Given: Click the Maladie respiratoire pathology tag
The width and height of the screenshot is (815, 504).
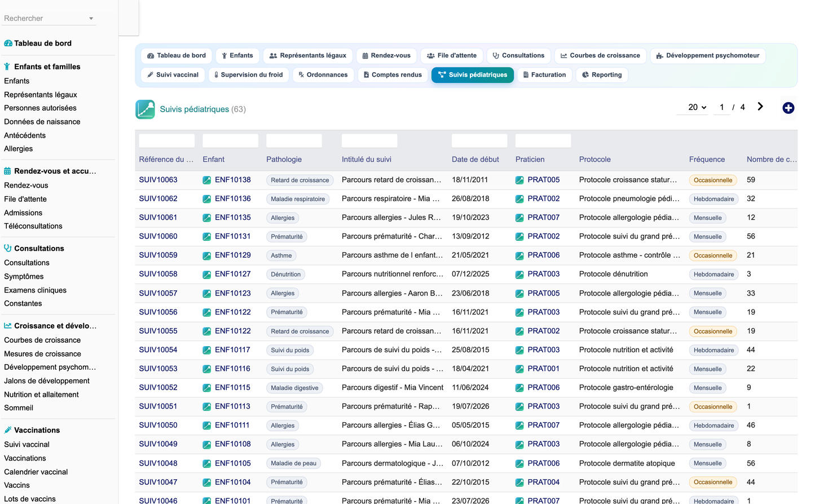Looking at the screenshot, I should coord(298,199).
